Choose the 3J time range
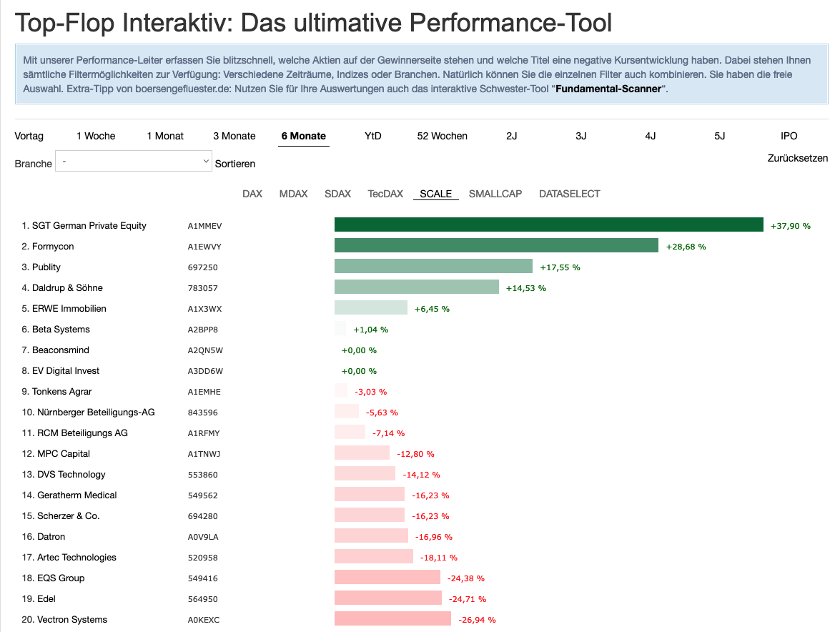The height and width of the screenshot is (632, 840). tap(580, 136)
